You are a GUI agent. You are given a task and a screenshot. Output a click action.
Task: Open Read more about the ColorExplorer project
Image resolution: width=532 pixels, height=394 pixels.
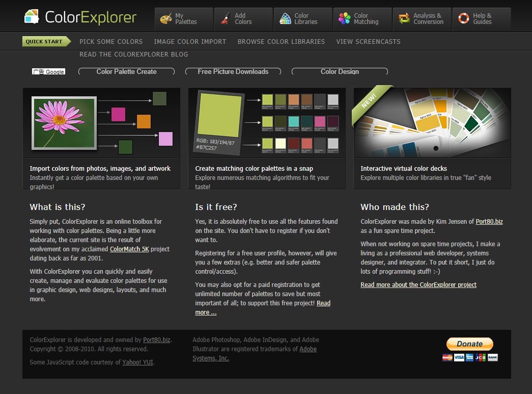click(418, 284)
